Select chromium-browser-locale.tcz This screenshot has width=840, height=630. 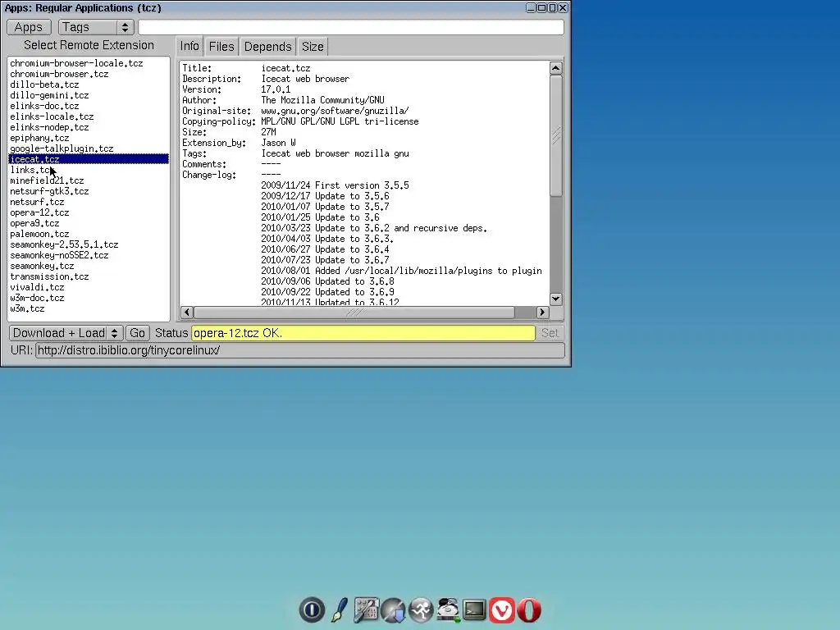[x=89, y=63]
